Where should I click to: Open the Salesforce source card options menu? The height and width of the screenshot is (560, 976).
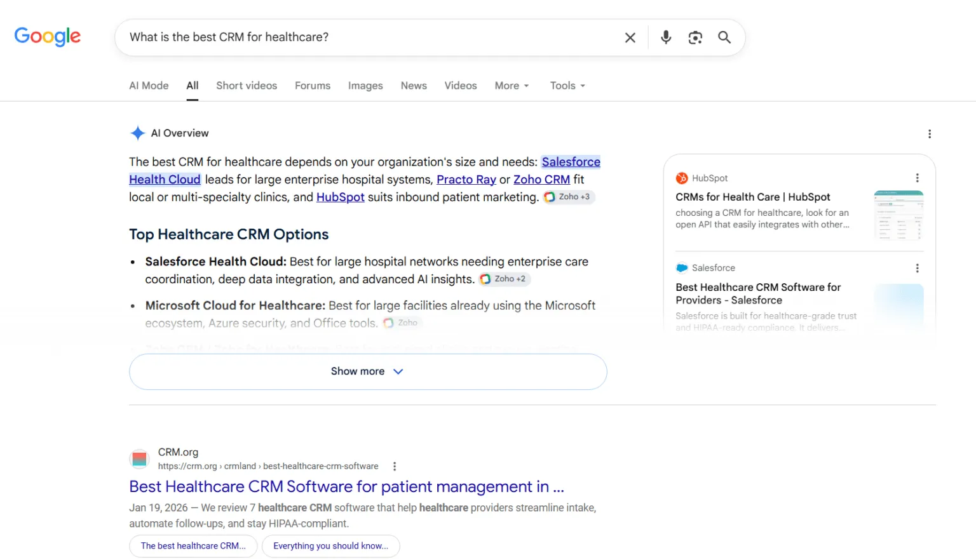click(x=917, y=268)
